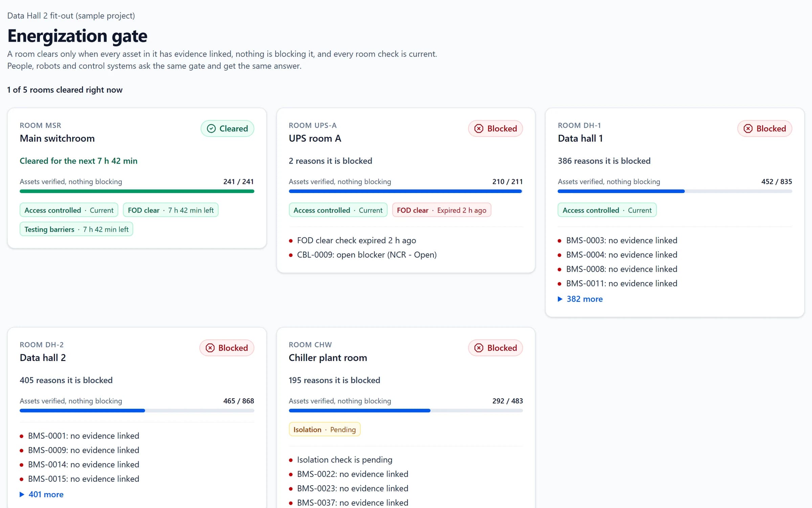Viewport: 812px width, 508px height.
Task: Select the FOD clear 7 h 42 min left chip
Action: coord(171,210)
